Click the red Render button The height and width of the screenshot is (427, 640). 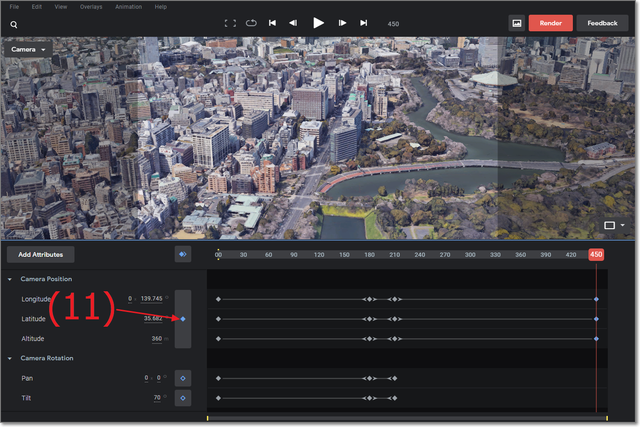(x=550, y=22)
